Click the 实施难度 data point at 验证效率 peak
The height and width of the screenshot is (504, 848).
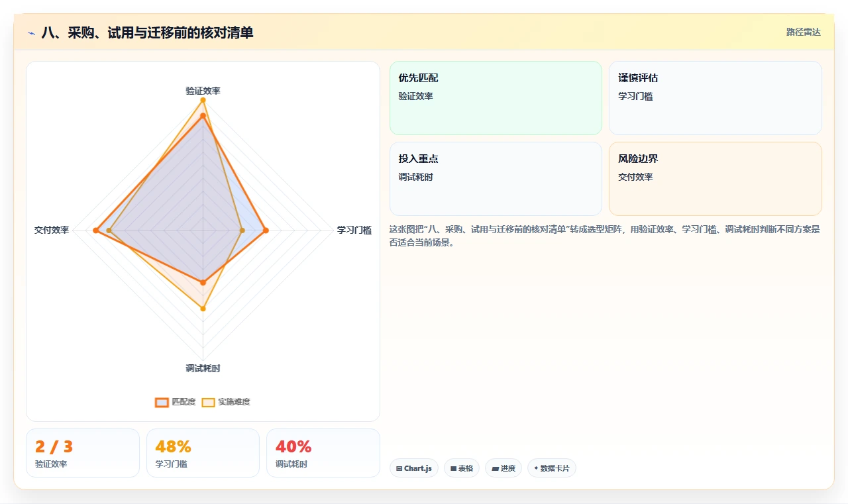tap(203, 101)
